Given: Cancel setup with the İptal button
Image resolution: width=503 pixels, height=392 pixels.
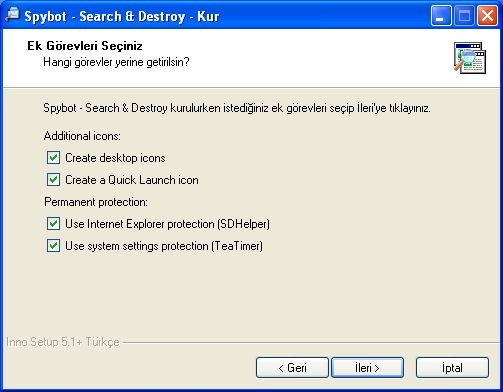Looking at the screenshot, I should click(452, 368).
